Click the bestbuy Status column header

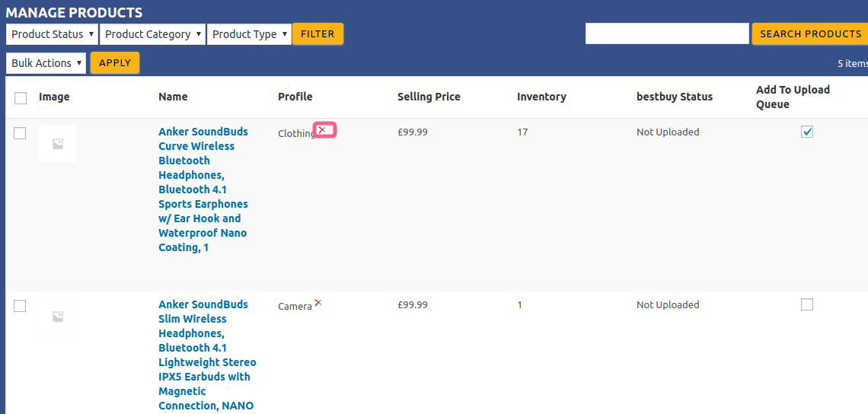pos(675,97)
